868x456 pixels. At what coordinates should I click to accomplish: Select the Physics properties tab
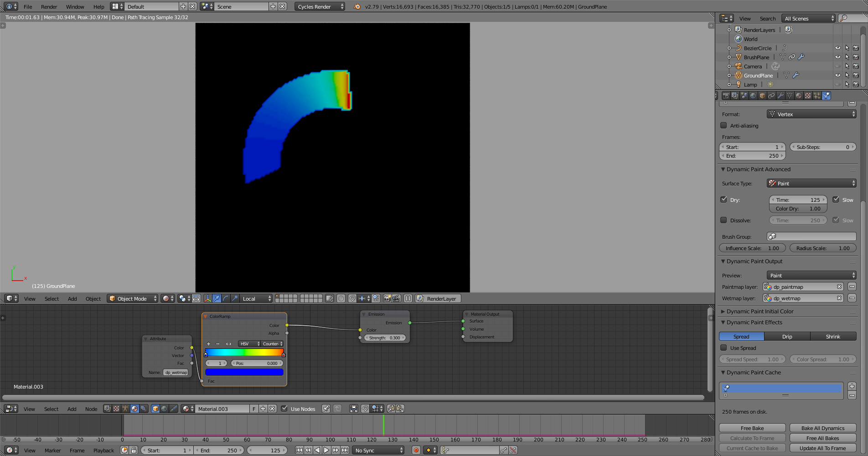tap(827, 96)
